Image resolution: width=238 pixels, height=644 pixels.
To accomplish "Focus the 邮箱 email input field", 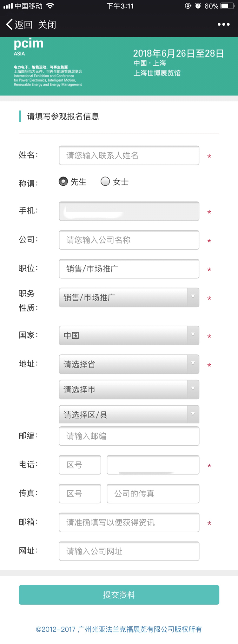I will [129, 522].
